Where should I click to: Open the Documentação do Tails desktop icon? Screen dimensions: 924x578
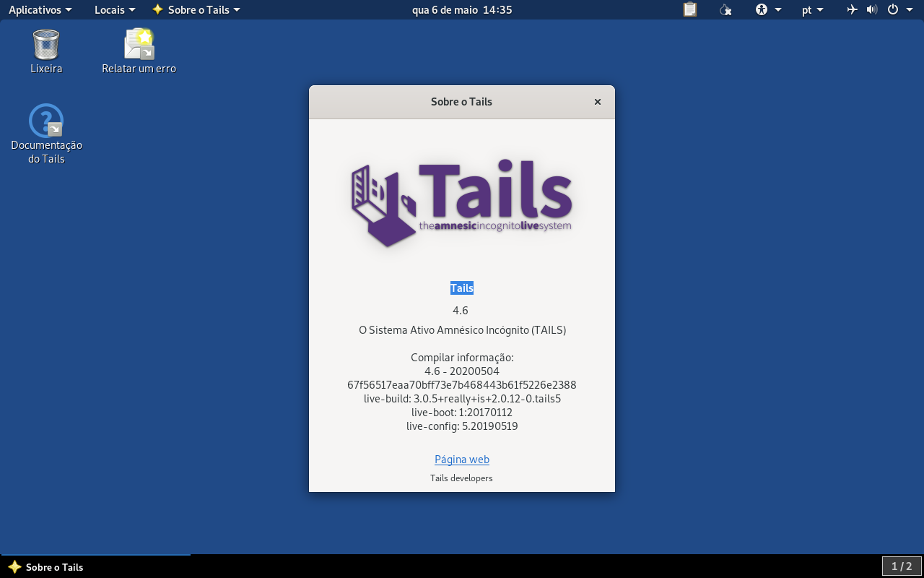tap(46, 134)
